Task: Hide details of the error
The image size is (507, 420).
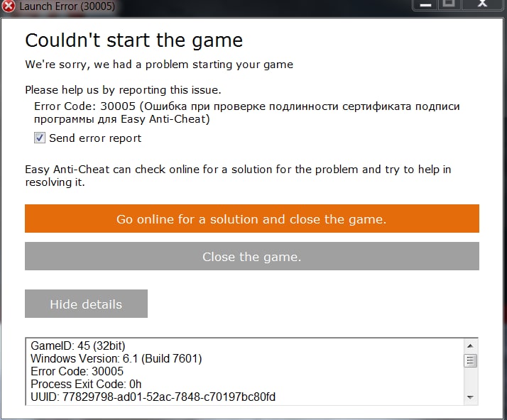Action: point(86,304)
